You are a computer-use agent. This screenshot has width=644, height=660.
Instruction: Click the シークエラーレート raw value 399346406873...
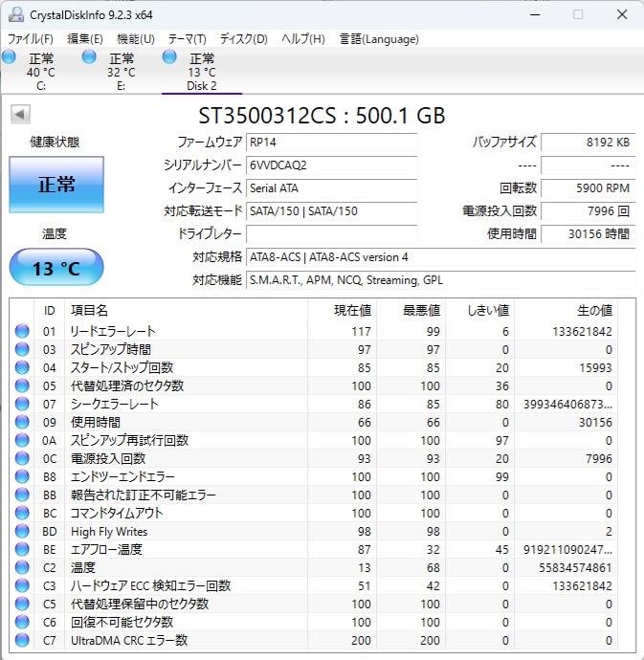567,404
